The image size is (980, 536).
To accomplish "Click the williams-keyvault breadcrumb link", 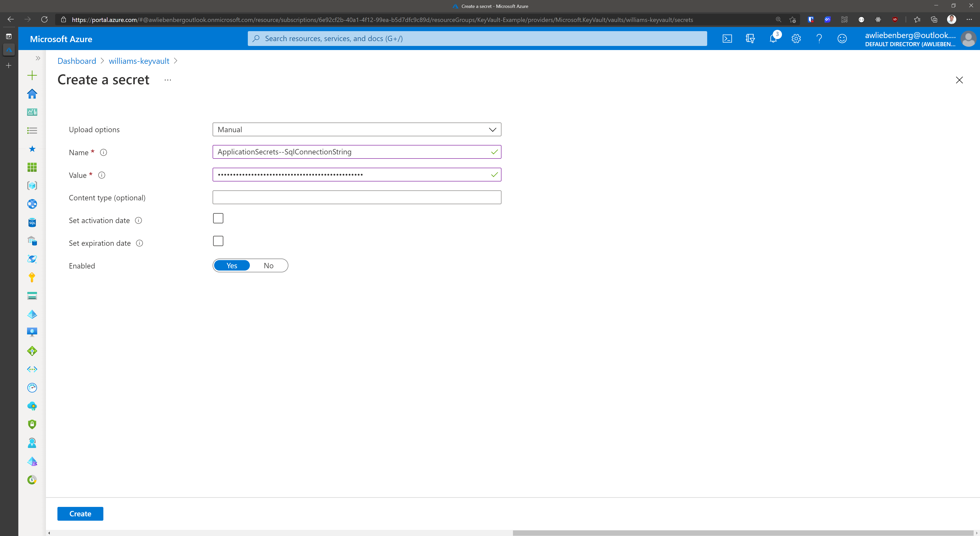I will (139, 61).
